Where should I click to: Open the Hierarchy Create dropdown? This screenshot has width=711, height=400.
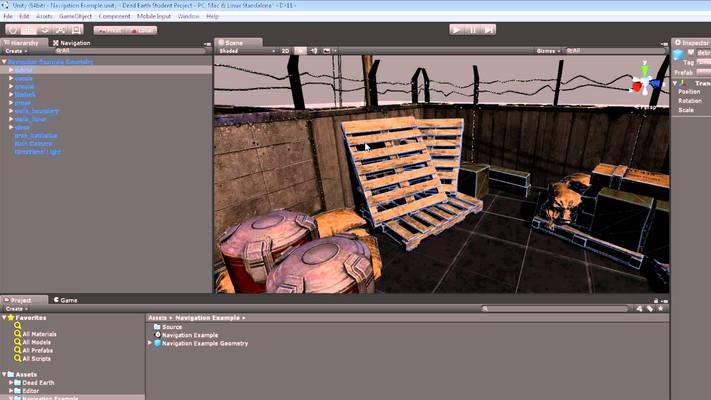[x=16, y=51]
